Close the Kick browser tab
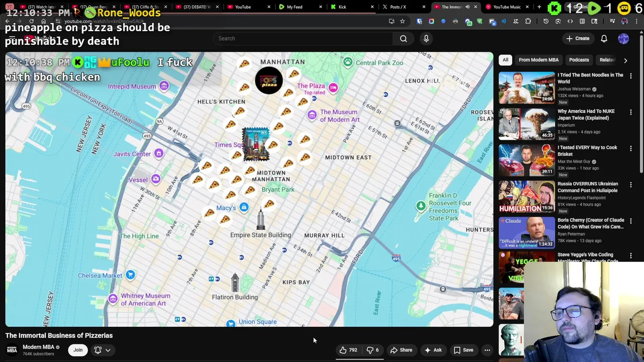The height and width of the screenshot is (362, 644). point(372,7)
